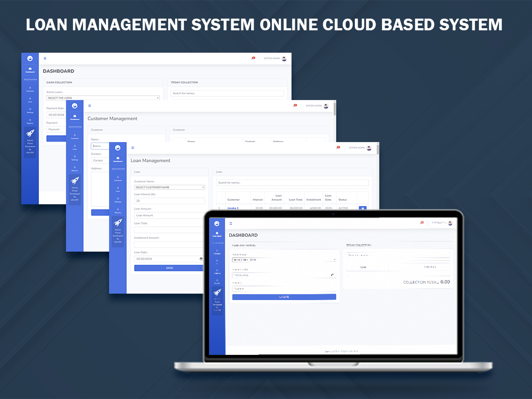
Task: Click the blue edit icon on Janaka 1's loan row
Action: tap(363, 208)
